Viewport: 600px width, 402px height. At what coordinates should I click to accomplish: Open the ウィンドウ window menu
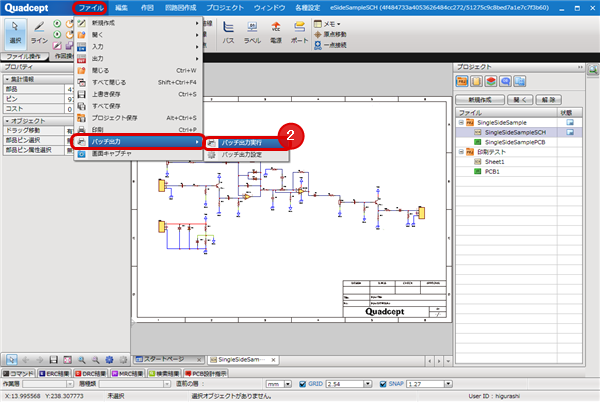coord(269,8)
